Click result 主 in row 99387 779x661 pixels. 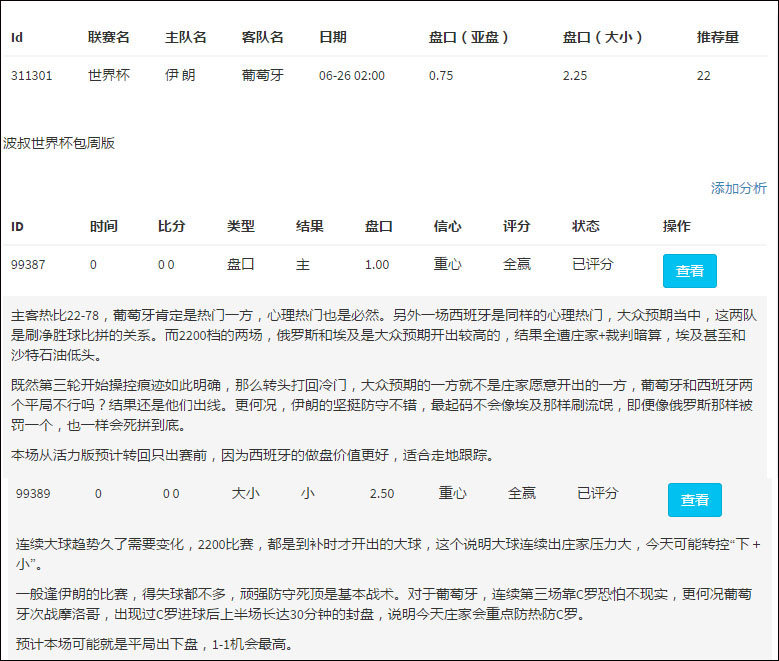click(303, 264)
